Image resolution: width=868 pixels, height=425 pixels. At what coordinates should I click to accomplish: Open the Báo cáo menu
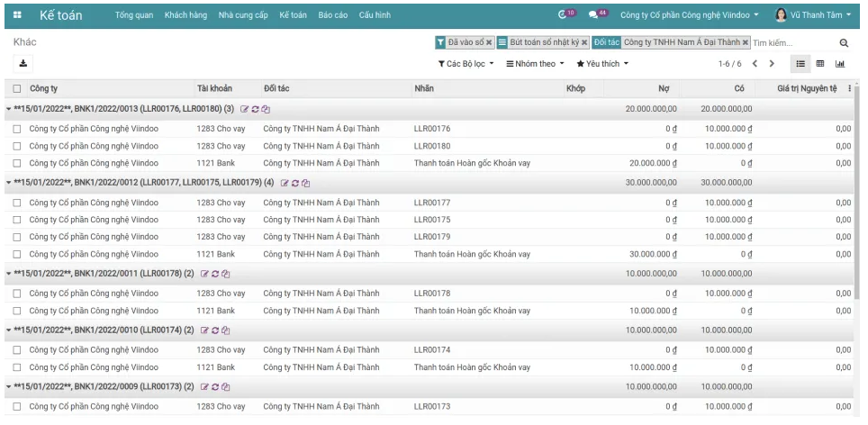point(332,15)
